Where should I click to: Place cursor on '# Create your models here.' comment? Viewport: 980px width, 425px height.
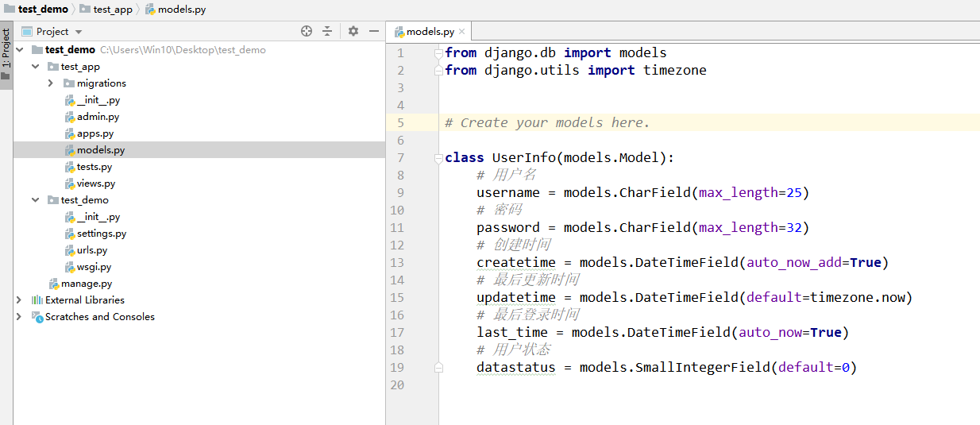(547, 122)
